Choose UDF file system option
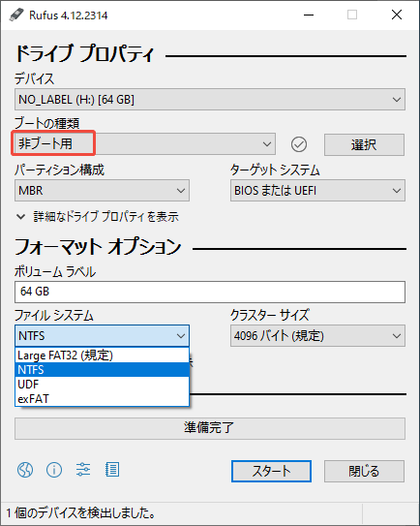The height and width of the screenshot is (526, 420). click(x=102, y=385)
